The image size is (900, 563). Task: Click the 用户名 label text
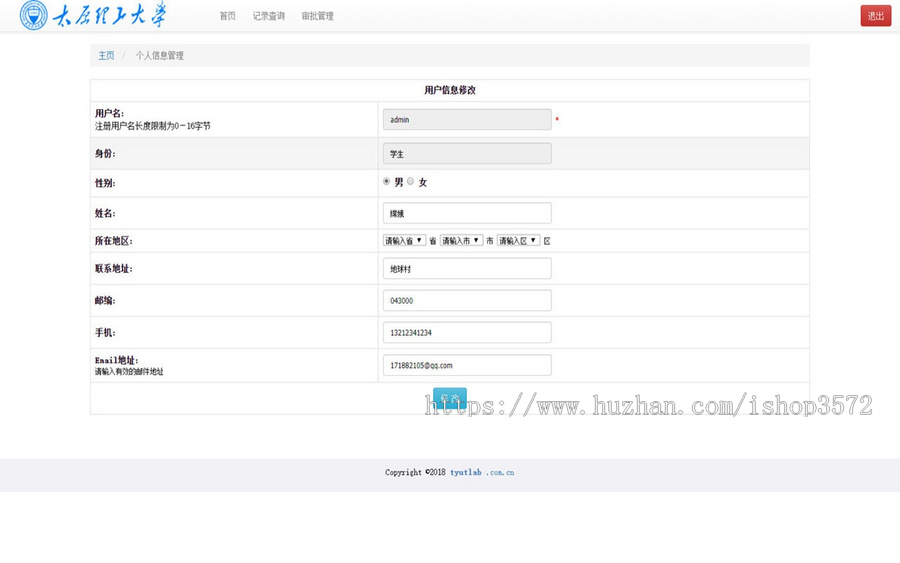coord(109,113)
